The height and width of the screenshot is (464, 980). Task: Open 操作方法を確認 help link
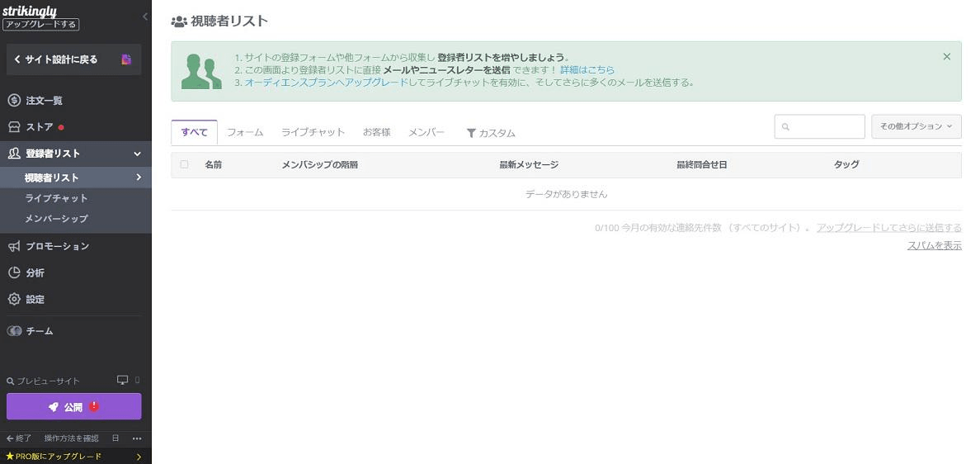click(x=71, y=438)
